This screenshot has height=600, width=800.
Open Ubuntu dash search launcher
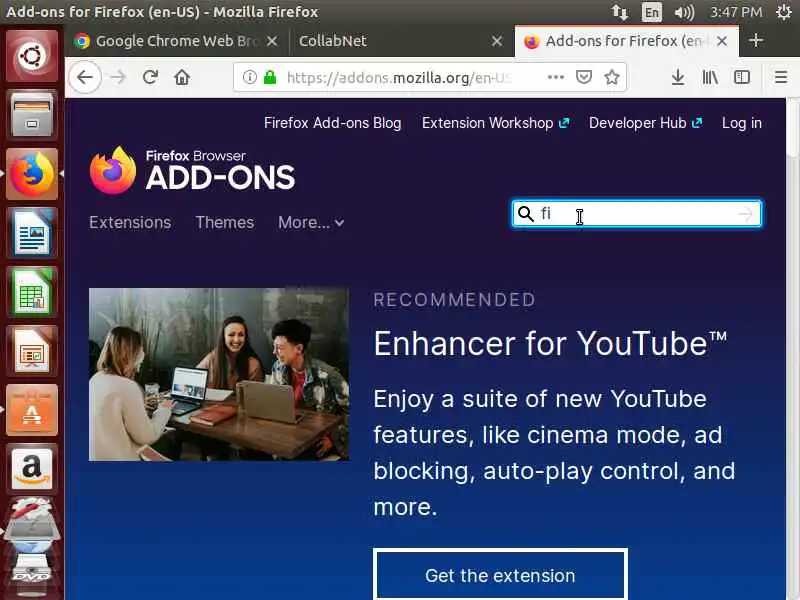(32, 56)
